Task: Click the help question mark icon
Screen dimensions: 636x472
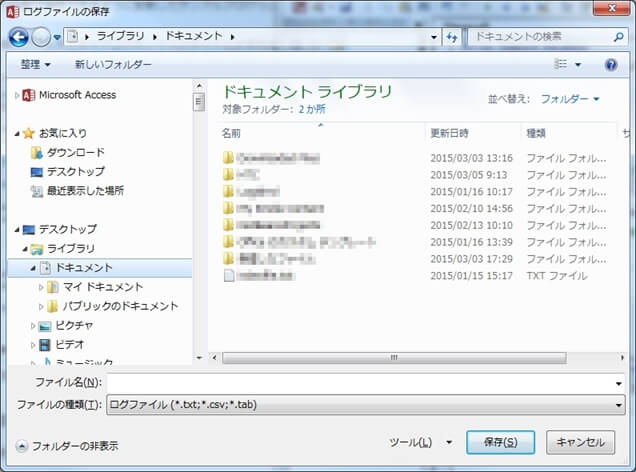Action: (x=611, y=65)
